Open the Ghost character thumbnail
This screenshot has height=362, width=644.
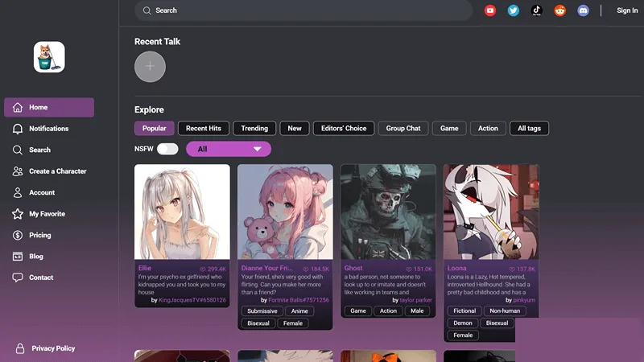tap(388, 212)
